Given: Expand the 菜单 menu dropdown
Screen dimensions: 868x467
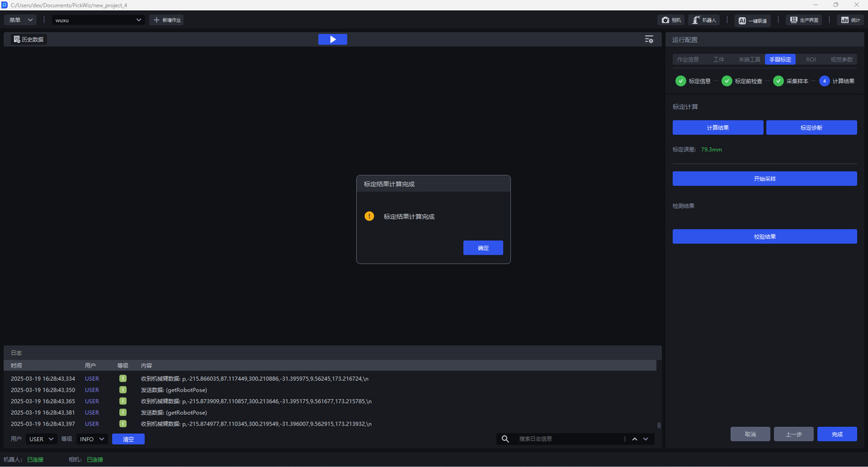Looking at the screenshot, I should coord(20,20).
